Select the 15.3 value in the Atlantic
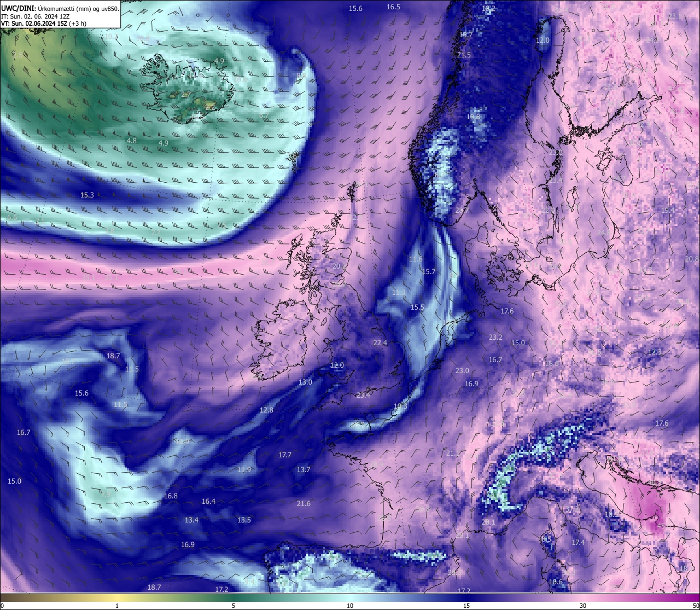This screenshot has height=610, width=700. tap(87, 195)
